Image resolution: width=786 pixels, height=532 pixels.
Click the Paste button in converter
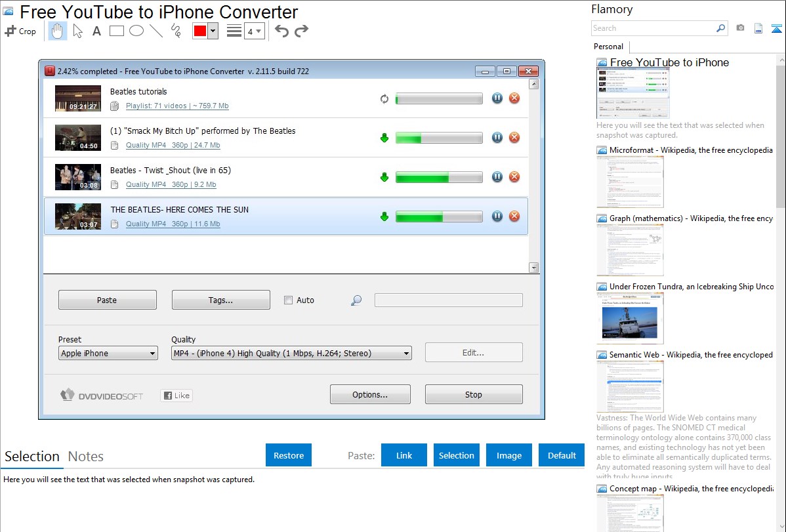point(108,300)
